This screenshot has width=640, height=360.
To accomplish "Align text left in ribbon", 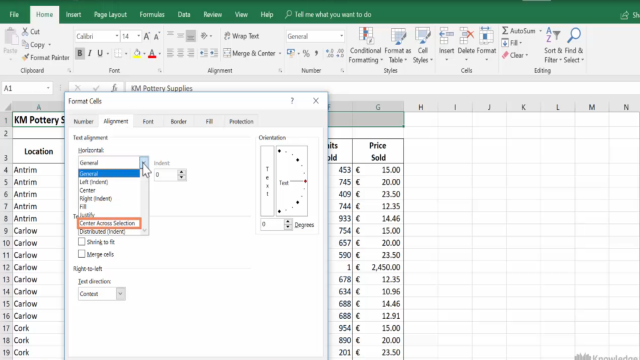I will coord(170,53).
